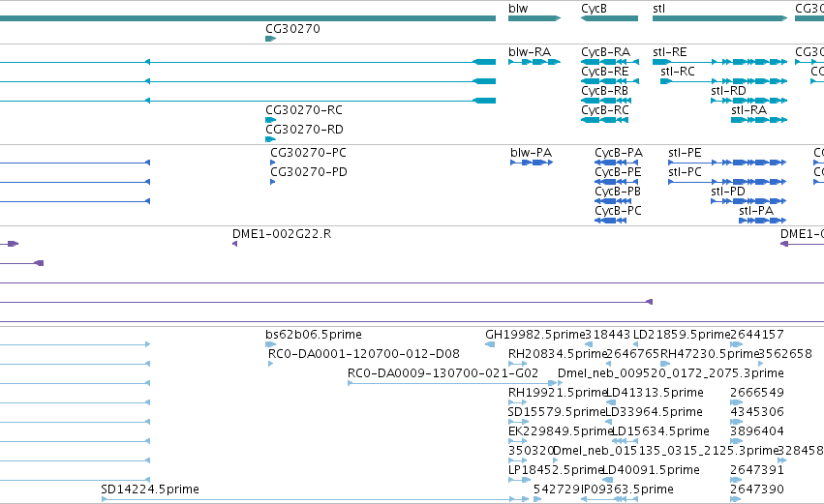Select the blw gene label
The width and height of the screenshot is (824, 504).
click(x=518, y=9)
